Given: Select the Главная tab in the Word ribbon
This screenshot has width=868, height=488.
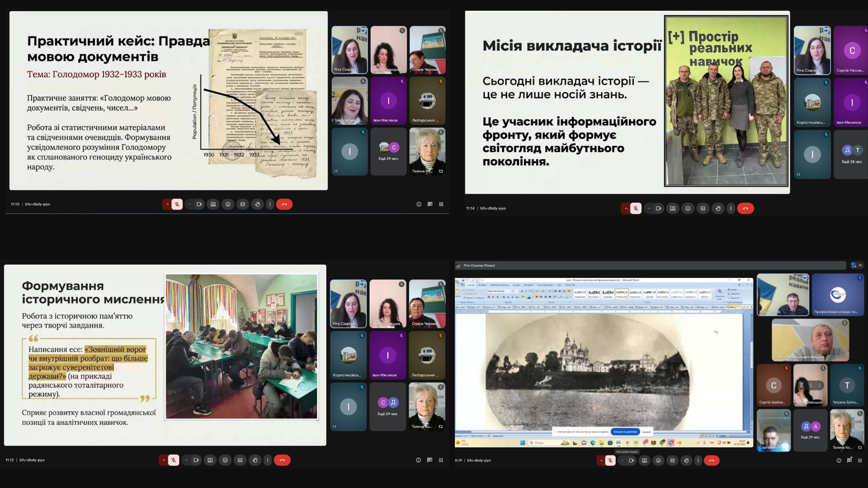Looking at the screenshot, I should pos(470,285).
